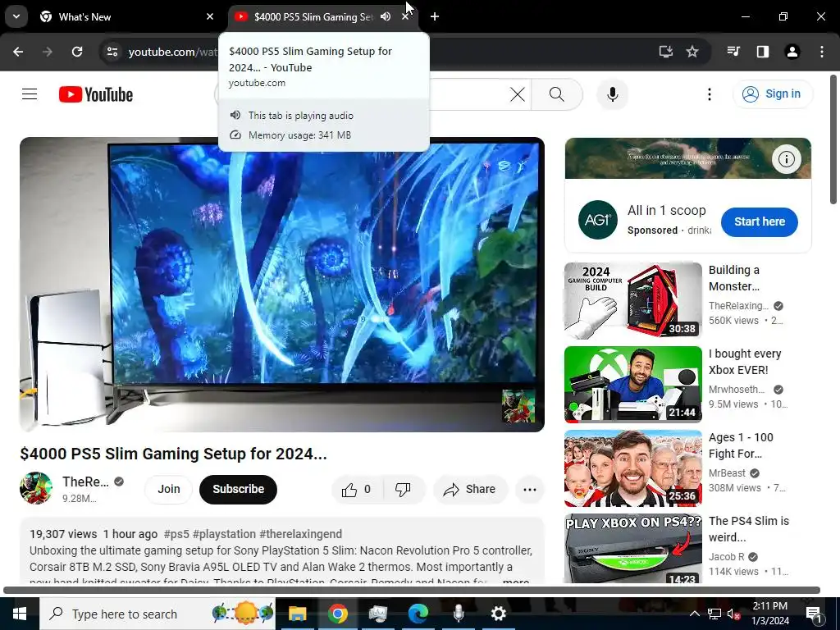Open the ad info icon

(786, 159)
